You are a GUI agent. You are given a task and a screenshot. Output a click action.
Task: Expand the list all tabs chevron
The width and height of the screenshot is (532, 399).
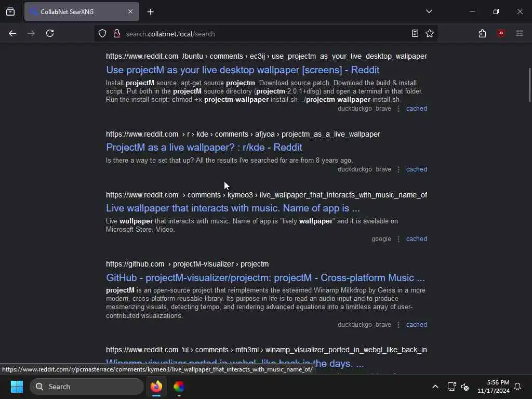click(x=429, y=11)
